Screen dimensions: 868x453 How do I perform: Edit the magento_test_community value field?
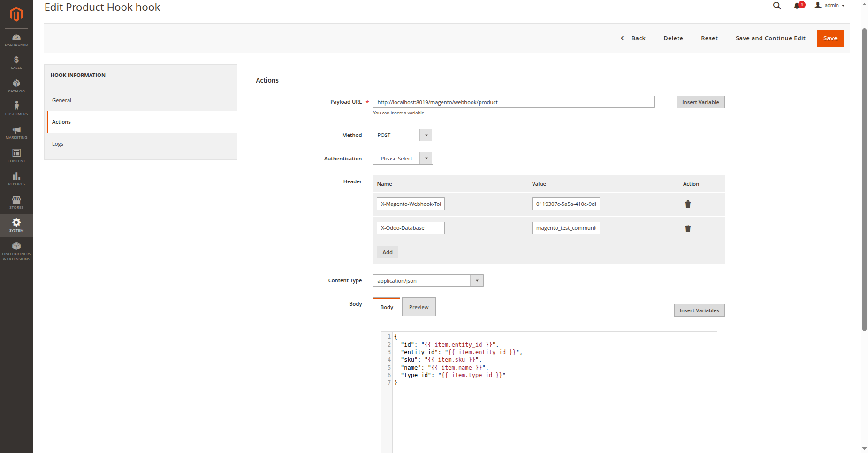click(x=566, y=228)
